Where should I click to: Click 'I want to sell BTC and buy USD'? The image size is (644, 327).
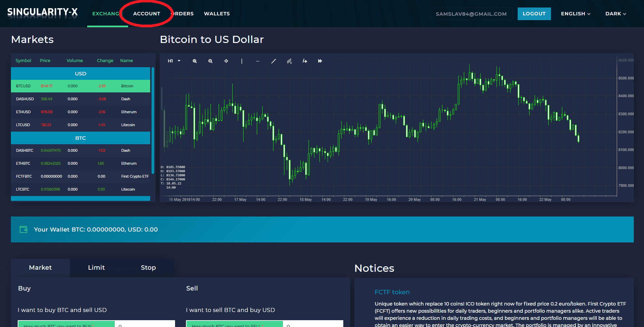pos(231,310)
